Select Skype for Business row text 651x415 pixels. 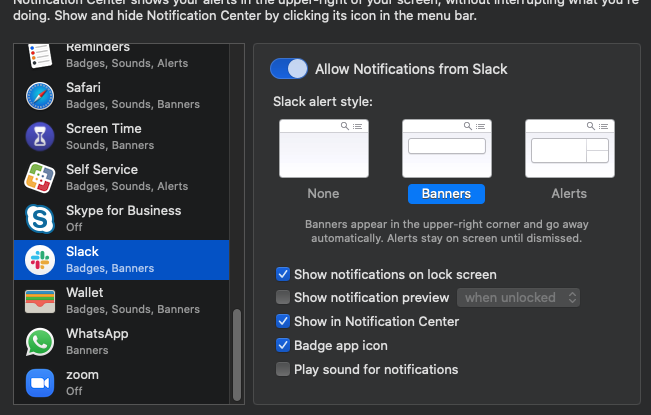click(124, 211)
